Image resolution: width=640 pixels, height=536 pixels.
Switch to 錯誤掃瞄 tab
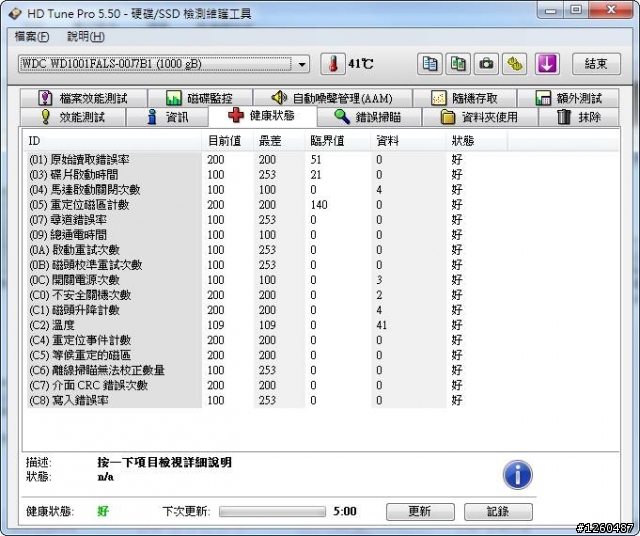coord(369,117)
